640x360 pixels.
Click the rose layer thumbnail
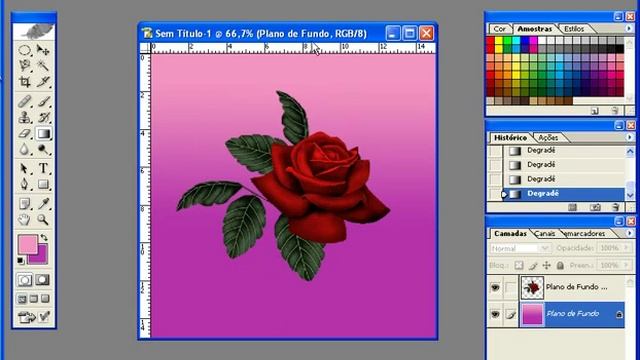pos(532,287)
